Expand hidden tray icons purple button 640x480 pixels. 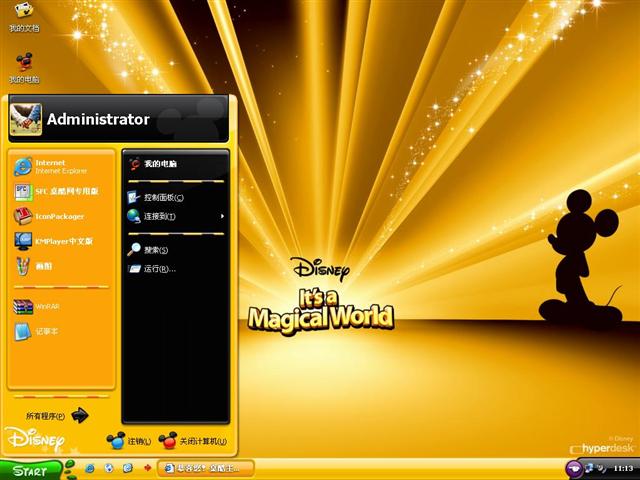pyautogui.click(x=574, y=469)
